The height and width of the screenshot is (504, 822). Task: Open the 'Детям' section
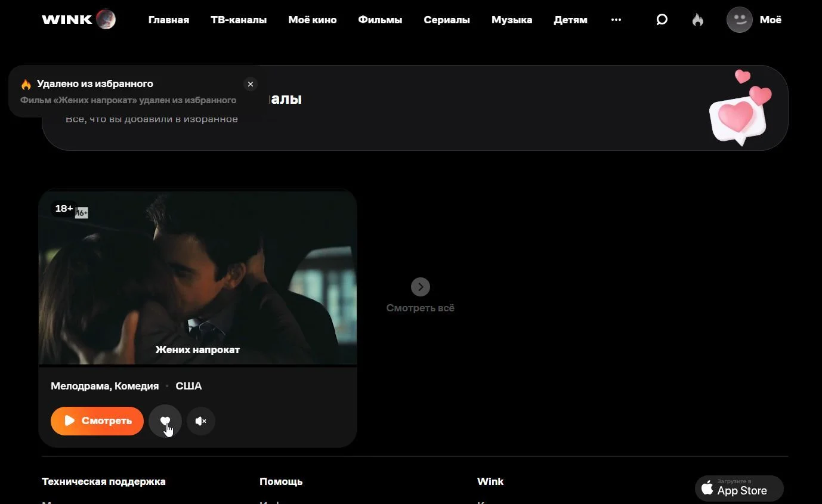point(570,20)
